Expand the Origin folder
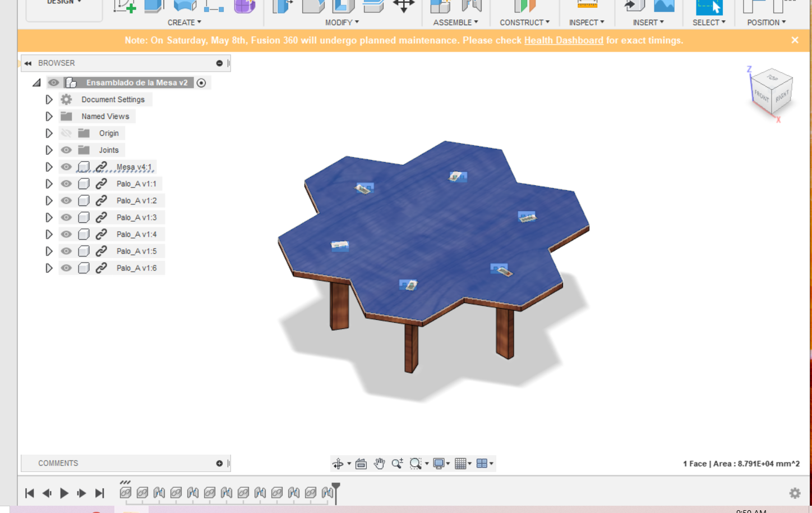The image size is (812, 513). 49,133
